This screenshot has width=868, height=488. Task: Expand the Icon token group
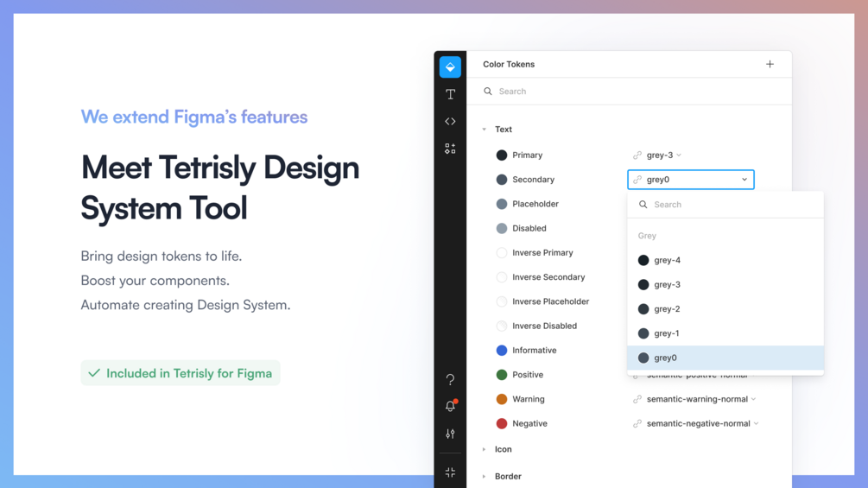click(484, 449)
